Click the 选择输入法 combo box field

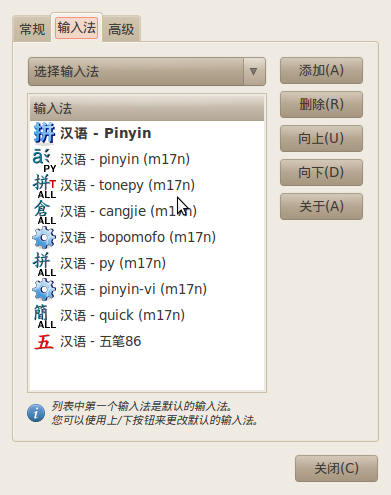(147, 71)
